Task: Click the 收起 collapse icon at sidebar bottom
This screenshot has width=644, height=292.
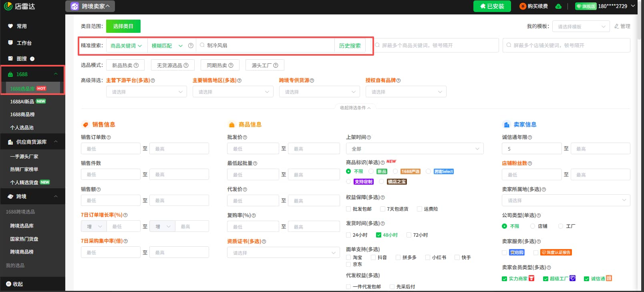Action: [x=8, y=284]
